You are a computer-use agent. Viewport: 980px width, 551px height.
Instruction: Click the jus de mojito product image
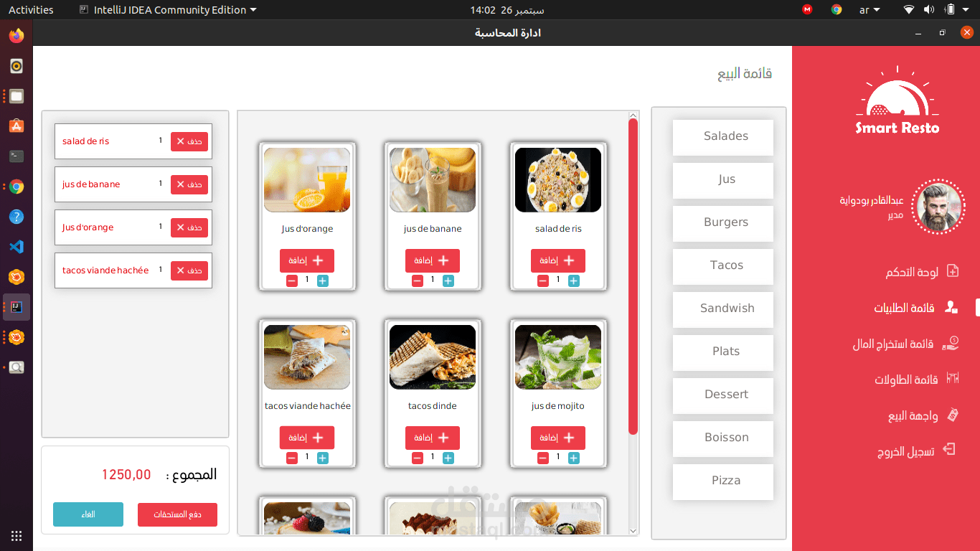point(558,357)
